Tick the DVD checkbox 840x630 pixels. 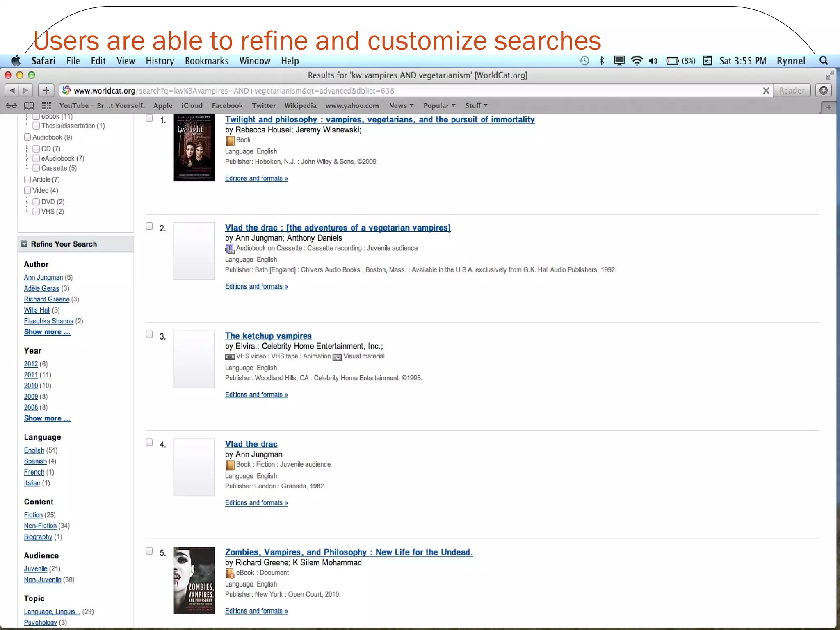(x=36, y=202)
